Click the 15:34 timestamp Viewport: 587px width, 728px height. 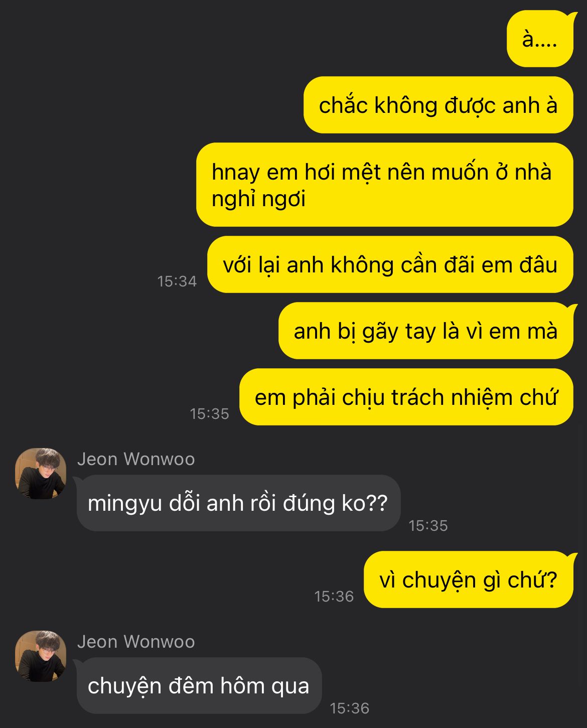coord(177,281)
